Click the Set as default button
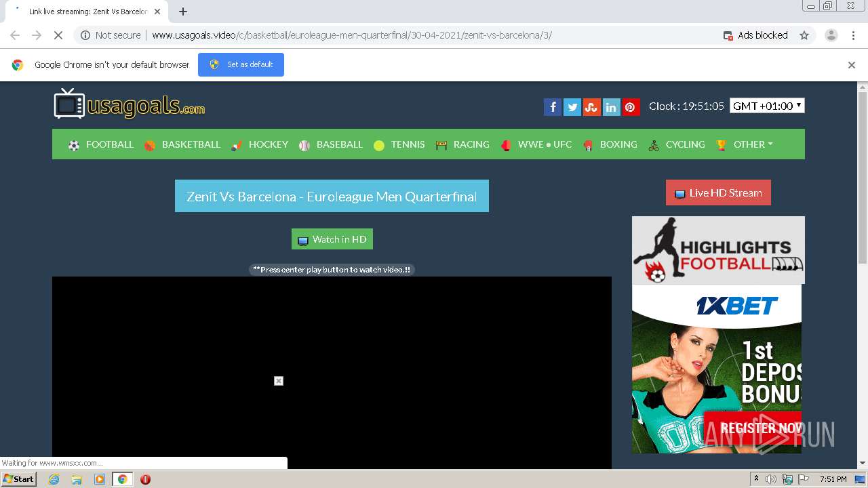 point(241,65)
